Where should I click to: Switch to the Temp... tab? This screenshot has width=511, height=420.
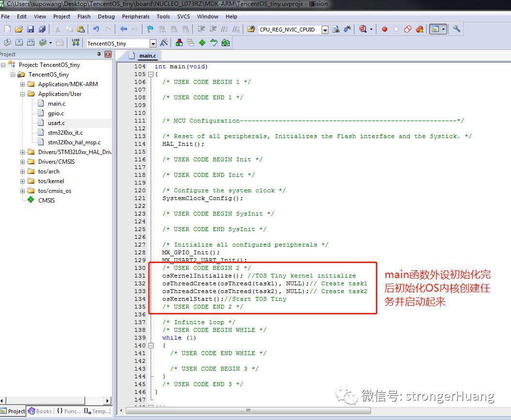(x=97, y=411)
